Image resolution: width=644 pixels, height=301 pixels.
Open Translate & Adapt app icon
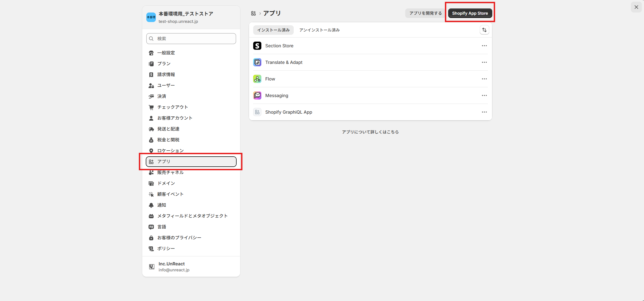coord(257,62)
